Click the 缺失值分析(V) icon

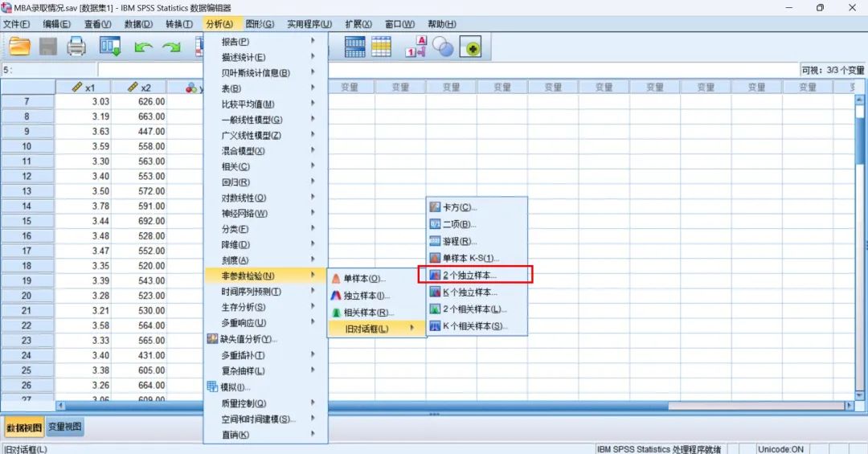pos(212,339)
